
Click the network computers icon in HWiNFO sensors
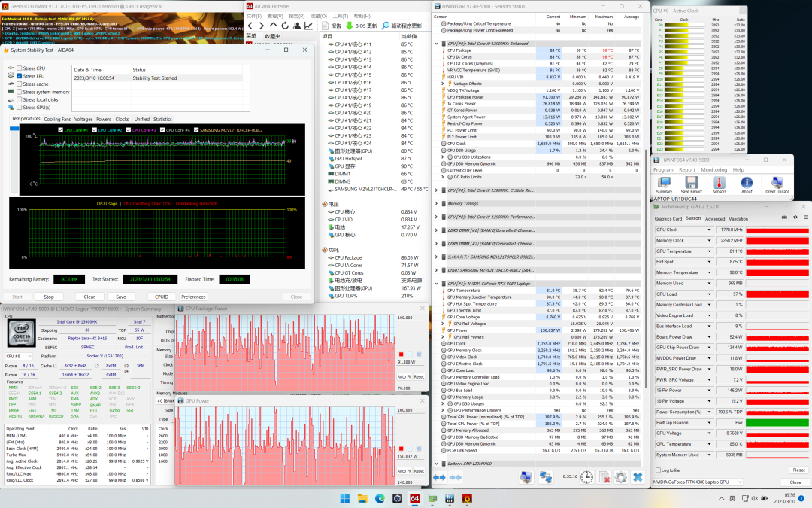(x=546, y=477)
